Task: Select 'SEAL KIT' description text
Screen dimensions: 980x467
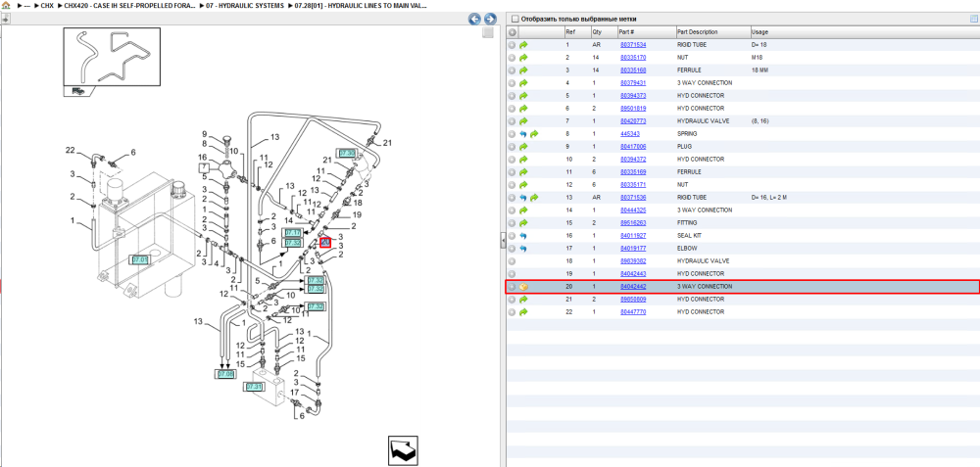Action: (689, 235)
